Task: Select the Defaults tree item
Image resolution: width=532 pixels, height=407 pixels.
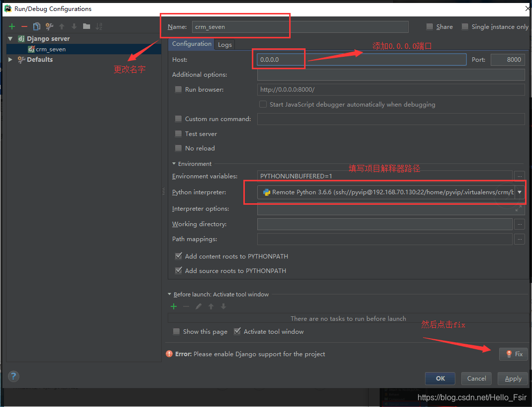Action: tap(40, 59)
